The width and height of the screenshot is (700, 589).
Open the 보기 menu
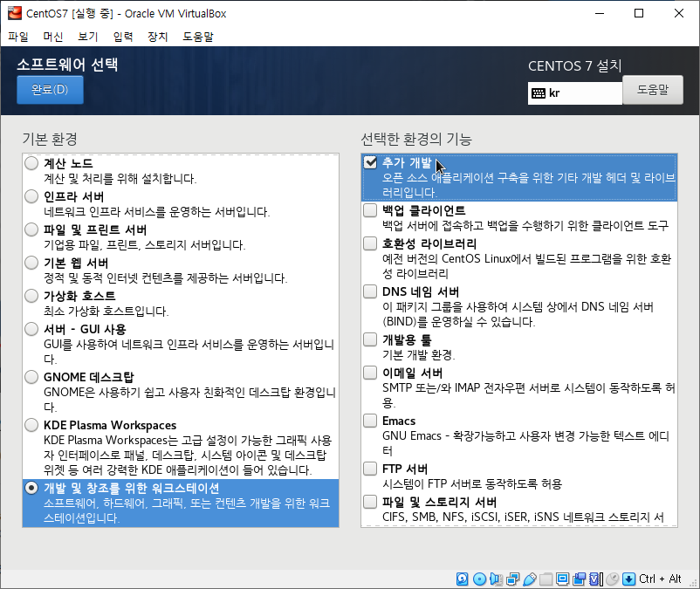pos(88,37)
